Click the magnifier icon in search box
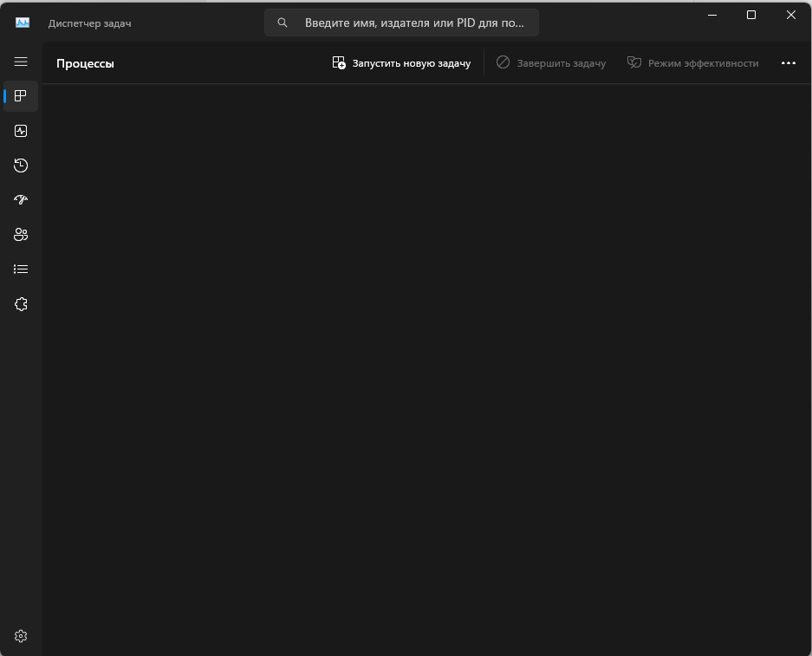812x656 pixels. 283,23
